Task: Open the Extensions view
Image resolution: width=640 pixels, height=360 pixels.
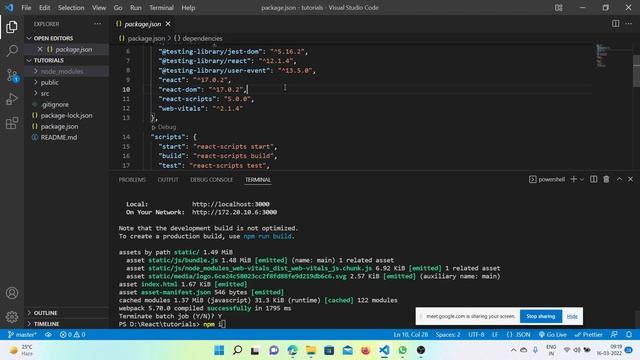Action: (12, 123)
